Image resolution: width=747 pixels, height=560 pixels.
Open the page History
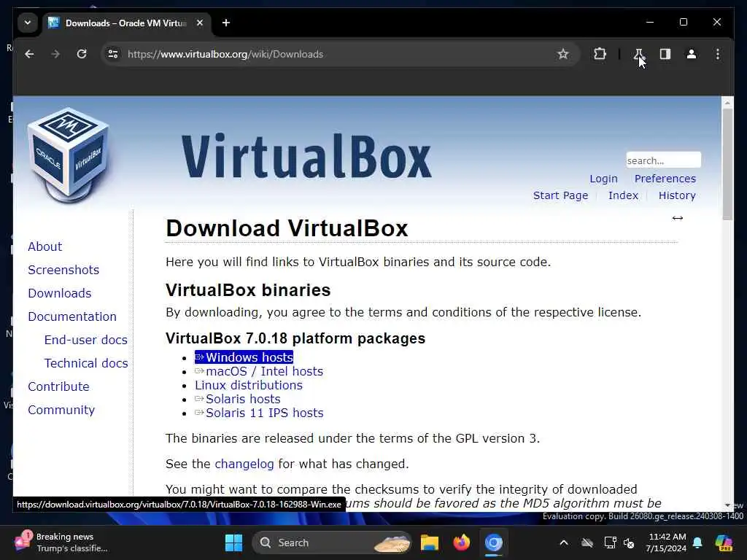click(677, 195)
